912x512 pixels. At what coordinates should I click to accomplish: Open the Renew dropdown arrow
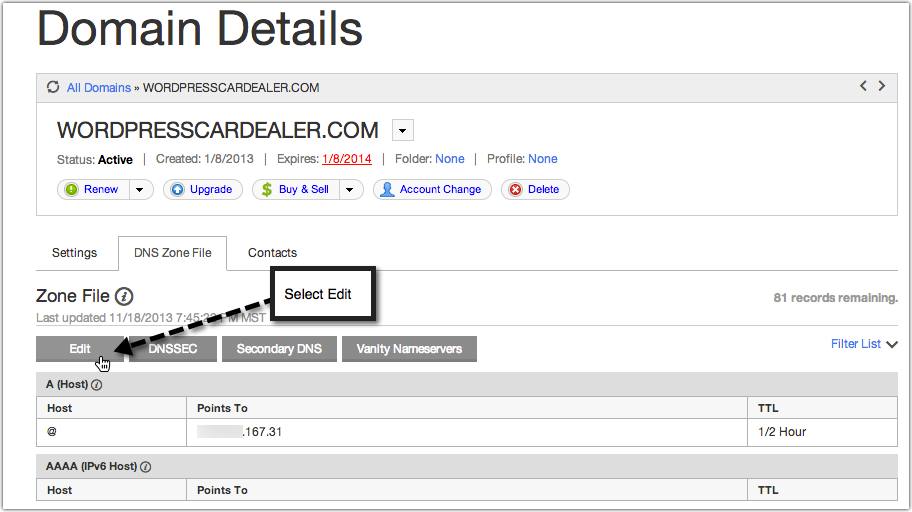[140, 190]
